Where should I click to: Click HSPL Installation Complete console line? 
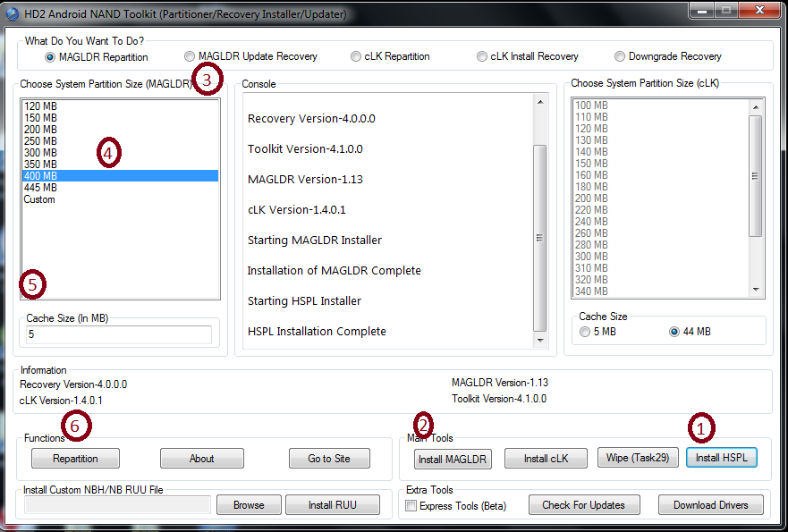(x=317, y=332)
